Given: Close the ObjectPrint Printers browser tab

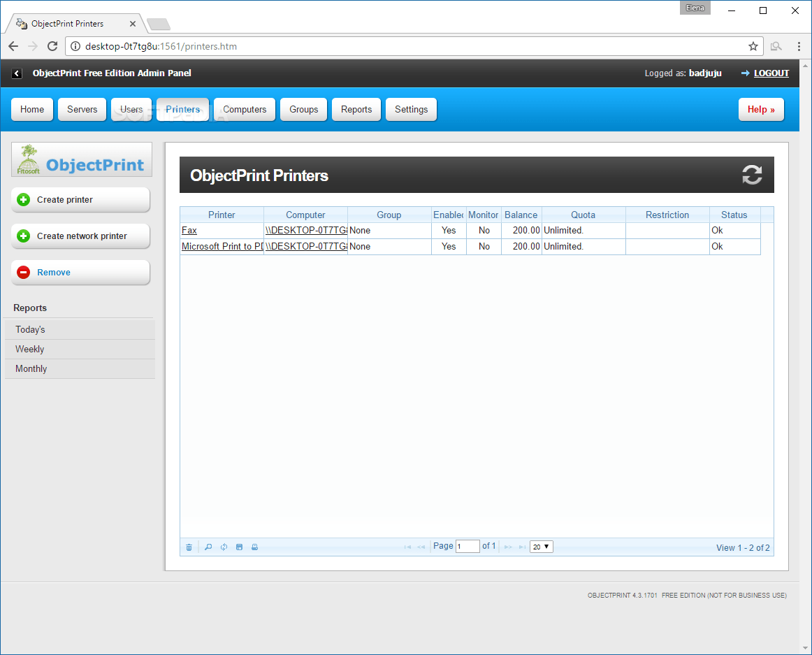Looking at the screenshot, I should pyautogui.click(x=133, y=24).
